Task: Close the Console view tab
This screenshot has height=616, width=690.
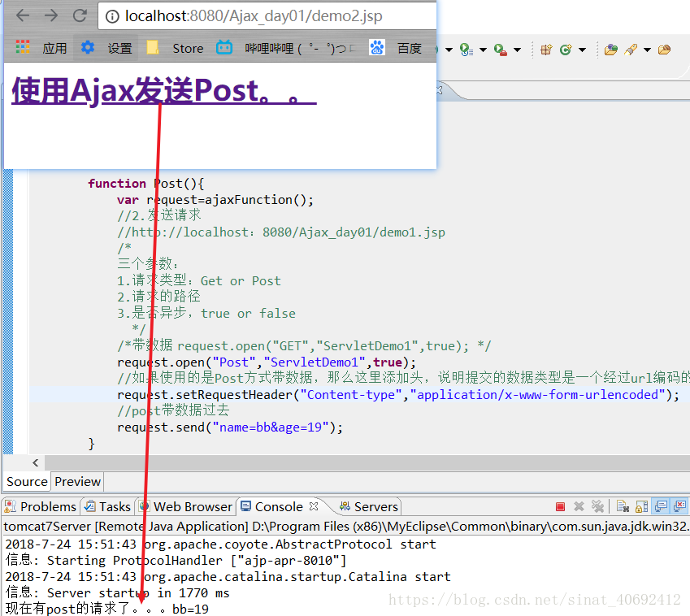Action: point(314,506)
